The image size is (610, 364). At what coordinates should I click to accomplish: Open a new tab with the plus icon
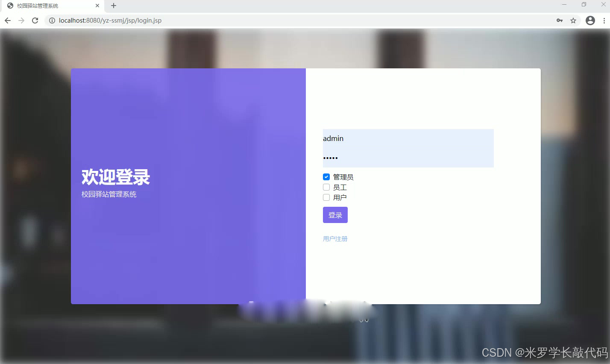[113, 6]
